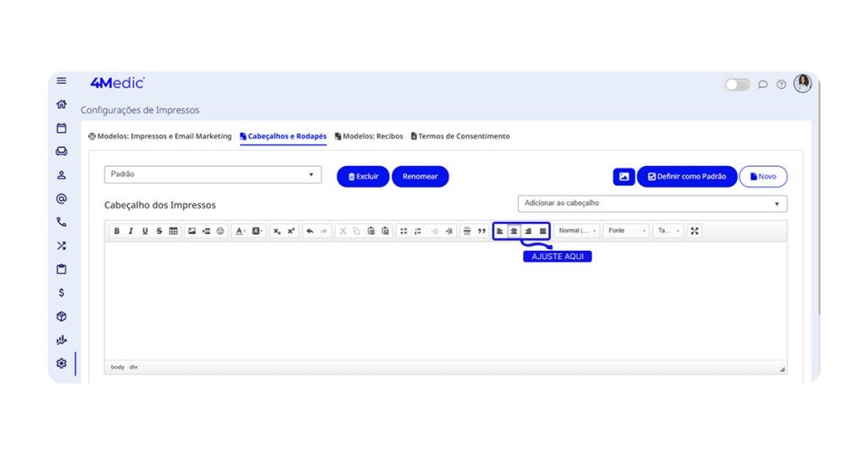Viewport: 868px width, 455px height.
Task: Click the Excluir button
Action: (x=363, y=176)
